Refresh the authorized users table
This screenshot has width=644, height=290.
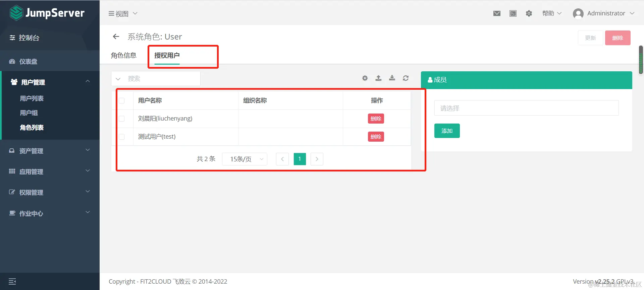tap(406, 78)
